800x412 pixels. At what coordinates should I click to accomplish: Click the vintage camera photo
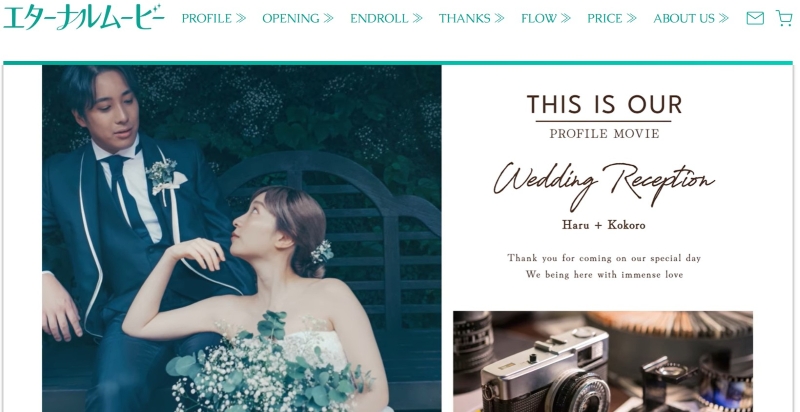(603, 362)
